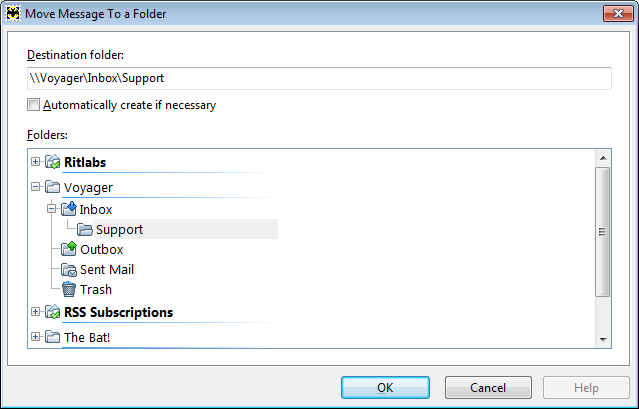Click the RSS Subscriptions account icon
Viewport: 639px width, 409px height.
(53, 312)
